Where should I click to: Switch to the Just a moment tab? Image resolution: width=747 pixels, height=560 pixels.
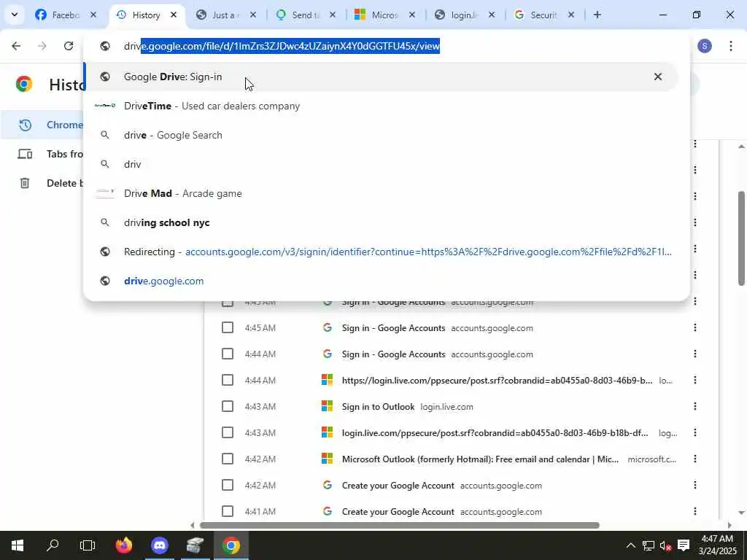(x=226, y=15)
